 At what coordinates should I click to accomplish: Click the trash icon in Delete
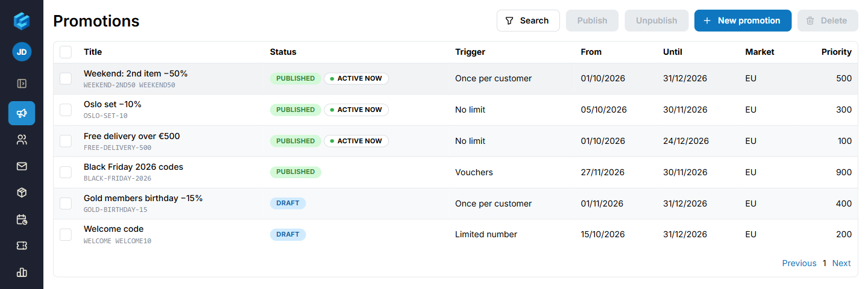[x=810, y=20]
